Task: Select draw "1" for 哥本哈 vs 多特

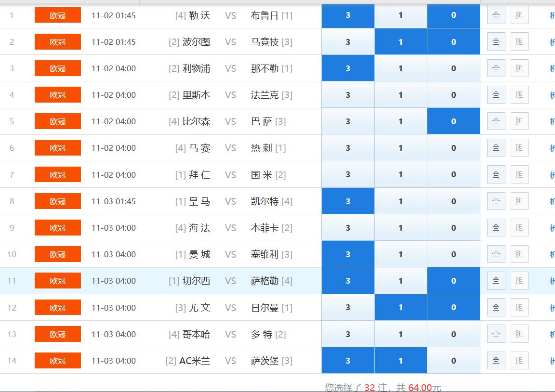Action: (400, 334)
